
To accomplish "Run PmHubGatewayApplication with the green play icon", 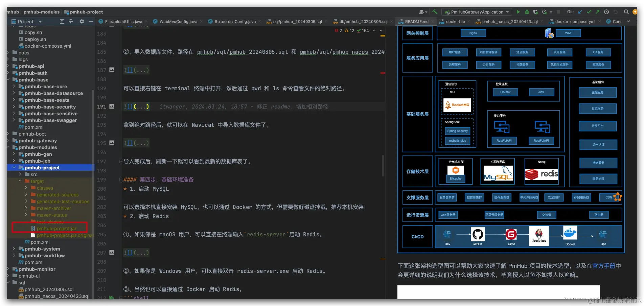I will click(x=518, y=12).
